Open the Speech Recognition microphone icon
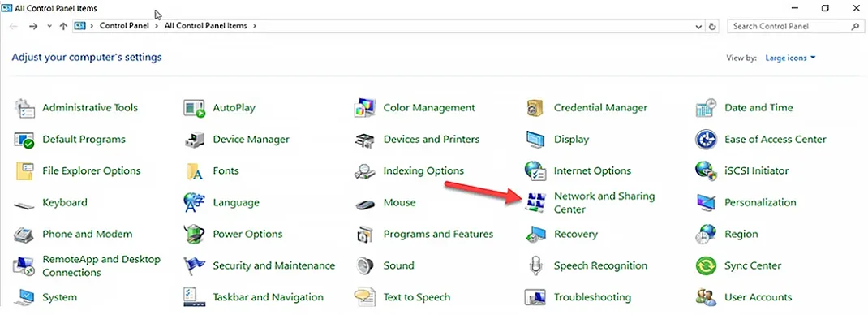Screen dimensions: 868x315 (x=535, y=265)
